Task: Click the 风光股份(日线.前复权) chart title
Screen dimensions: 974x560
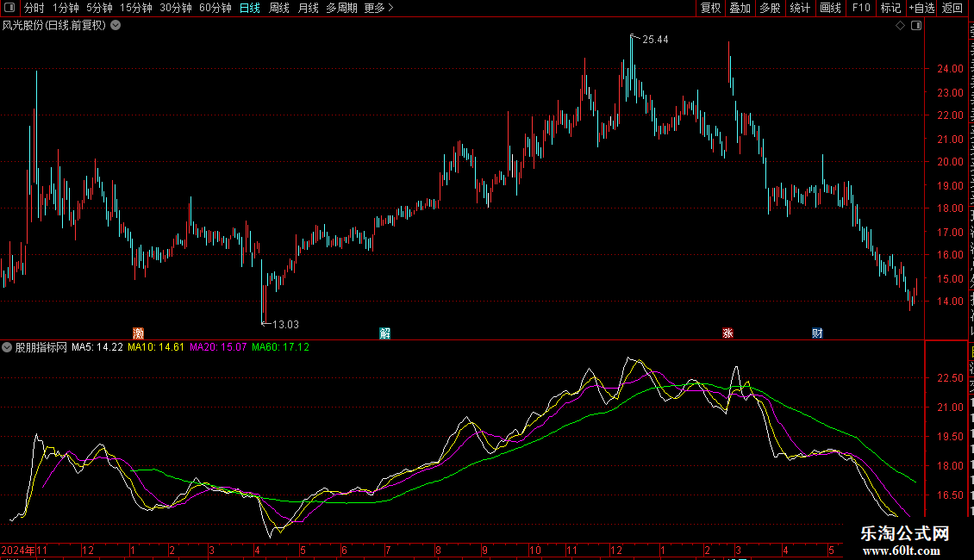Action: point(54,26)
